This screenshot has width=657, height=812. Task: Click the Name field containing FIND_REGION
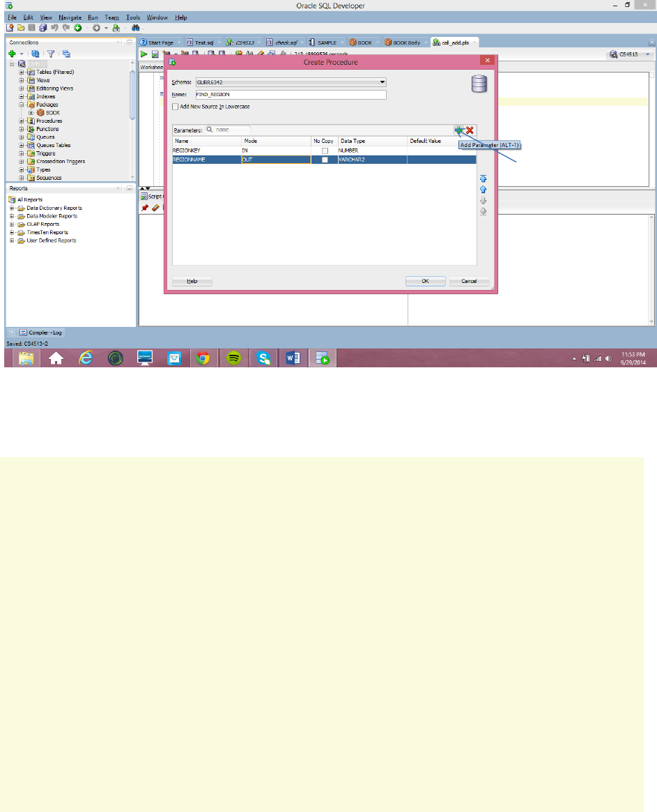tap(291, 94)
